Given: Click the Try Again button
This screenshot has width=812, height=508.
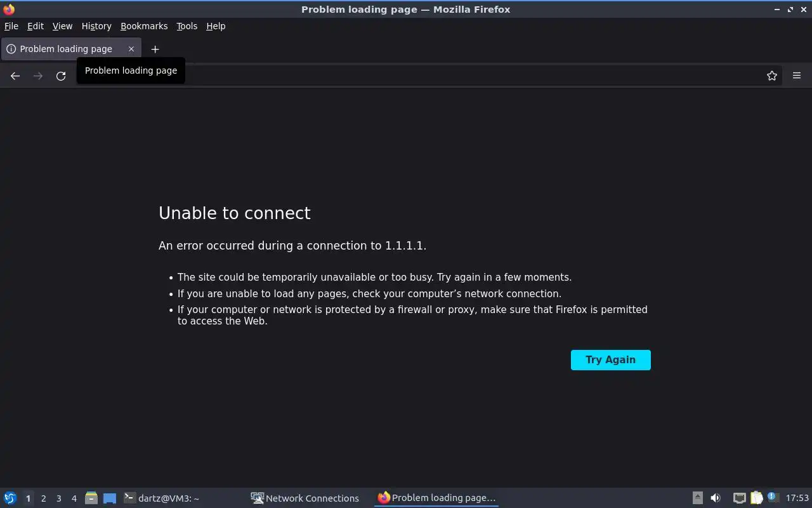Looking at the screenshot, I should point(611,360).
